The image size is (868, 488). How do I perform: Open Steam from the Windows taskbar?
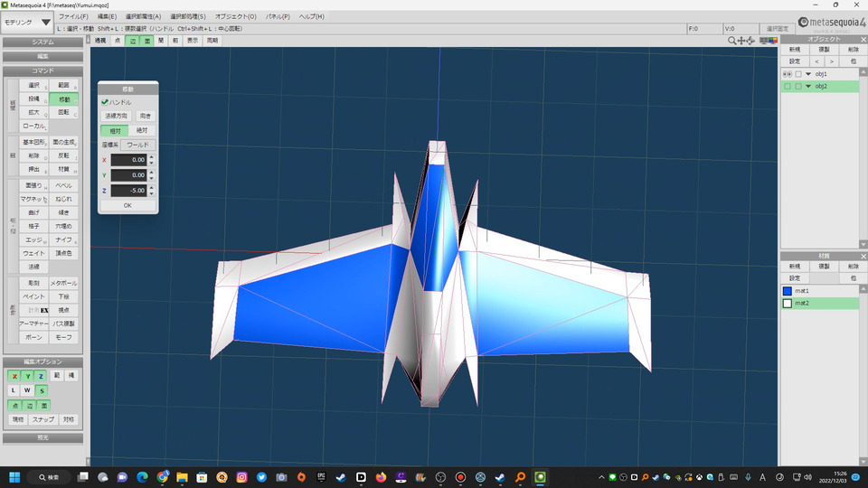coord(341,476)
